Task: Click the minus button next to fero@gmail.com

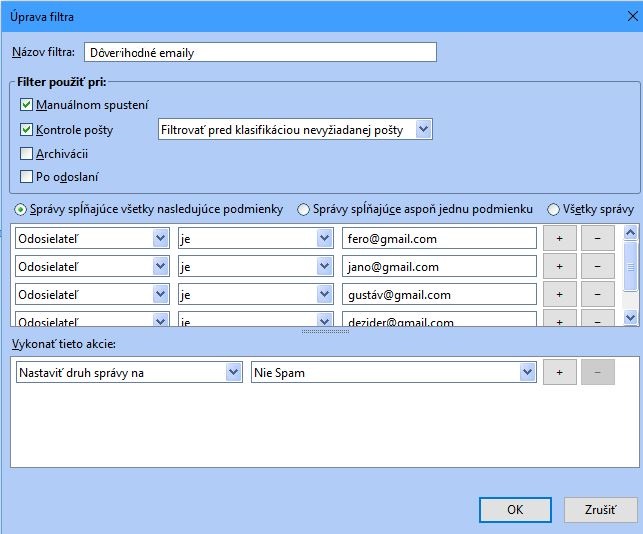Action: (x=597, y=238)
